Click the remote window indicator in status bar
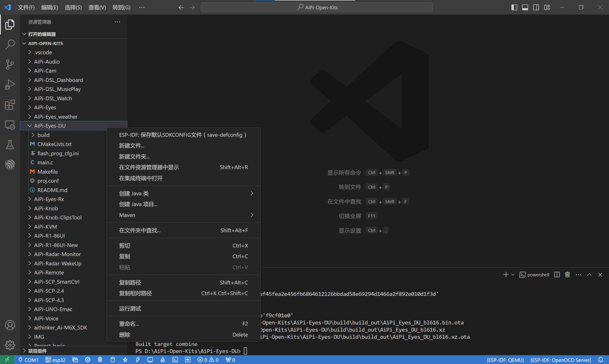This screenshot has width=609, height=364. click(x=7, y=359)
